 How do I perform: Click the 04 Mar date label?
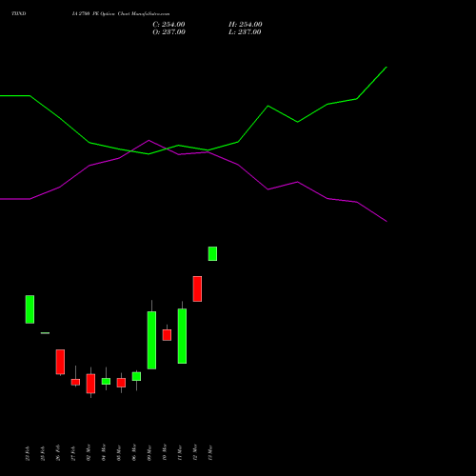(x=104, y=452)
